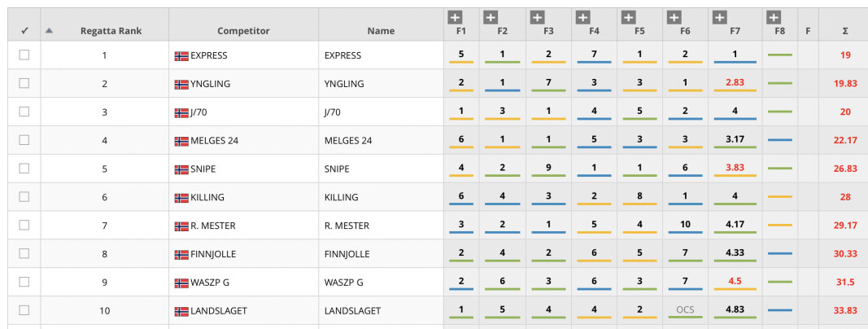Click blue fleet bar in MELGES 24 F8 cell
Screen dimensions: 868x329
click(780, 140)
